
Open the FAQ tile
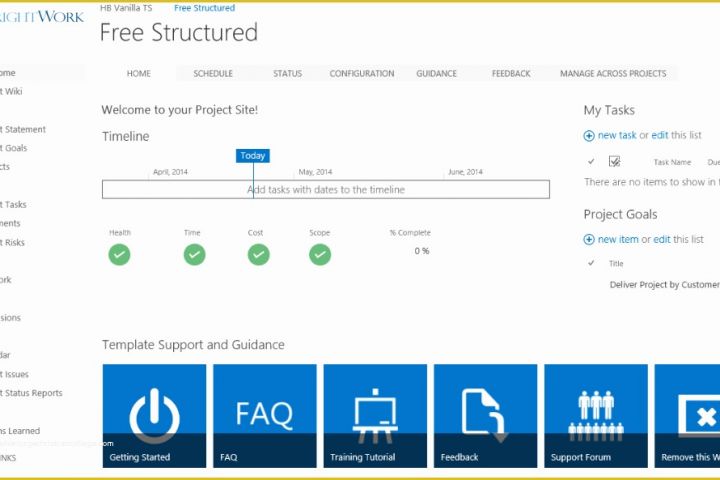pos(264,416)
